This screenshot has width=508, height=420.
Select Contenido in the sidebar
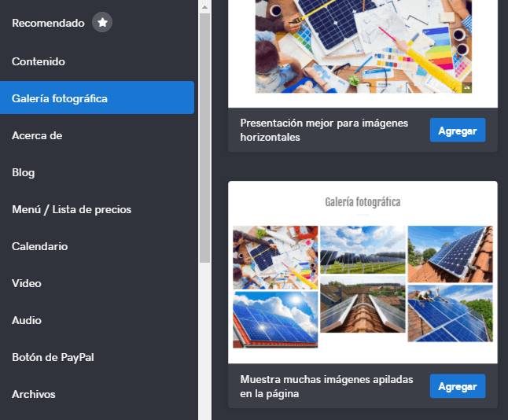tap(39, 61)
